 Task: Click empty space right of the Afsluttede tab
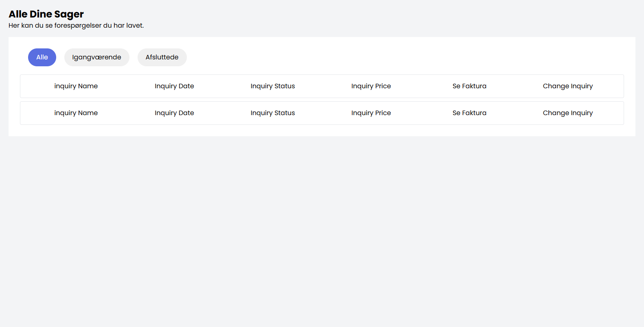click(x=366, y=57)
